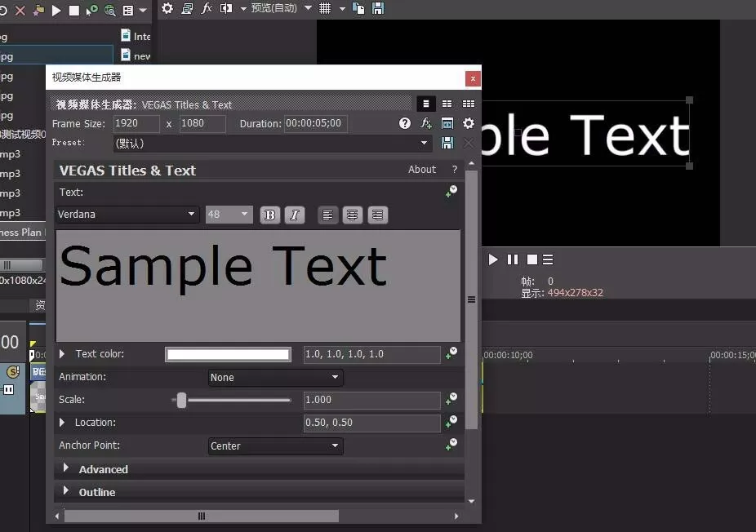Screen dimensions: 756x532
Task: Open dropdown arrow next to grid overlay icon
Action: pos(342,9)
